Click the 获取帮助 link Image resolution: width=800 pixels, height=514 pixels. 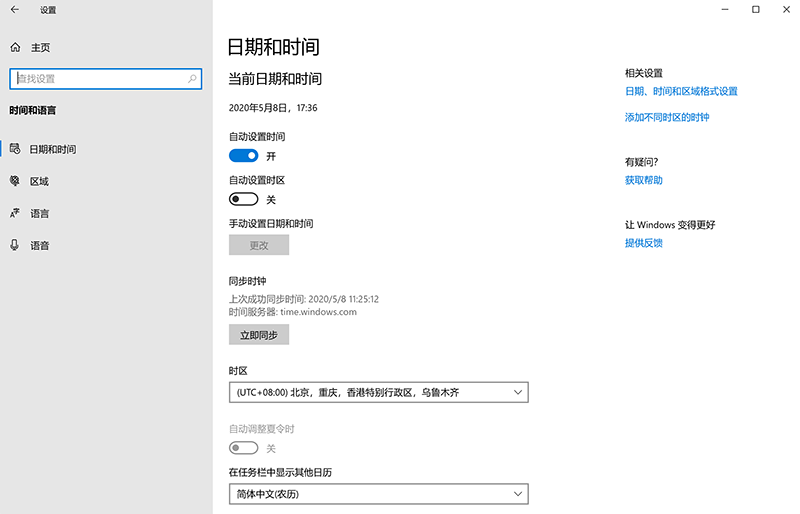pyautogui.click(x=644, y=180)
